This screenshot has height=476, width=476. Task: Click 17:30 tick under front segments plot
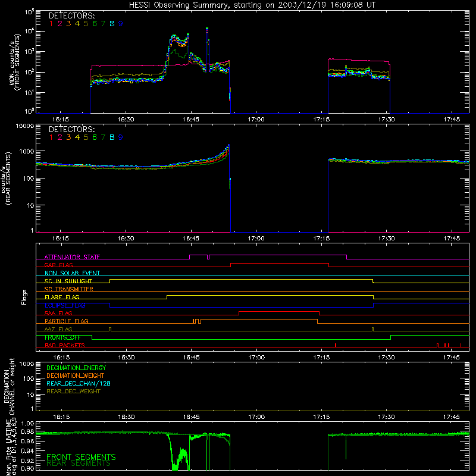pos(386,120)
